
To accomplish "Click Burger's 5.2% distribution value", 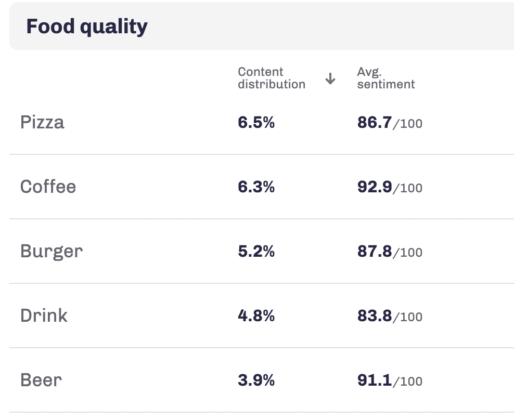I will 256,252.
